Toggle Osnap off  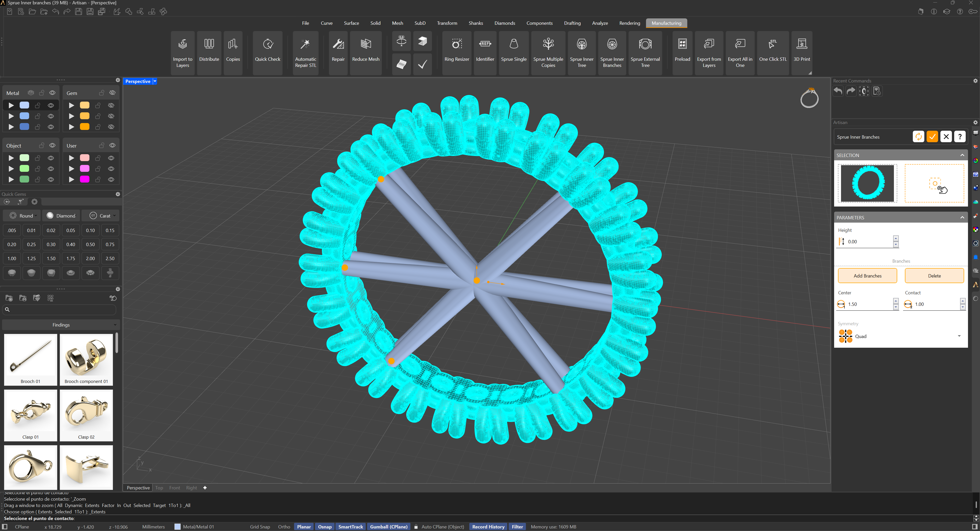(x=324, y=527)
